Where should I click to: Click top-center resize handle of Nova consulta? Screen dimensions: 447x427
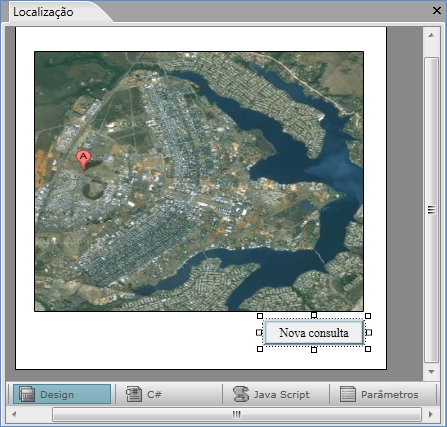(x=314, y=315)
